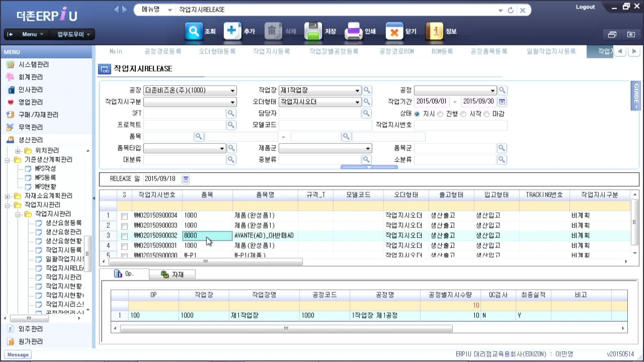
Task: Open 작업지시구분 dropdown
Action: [x=190, y=102]
